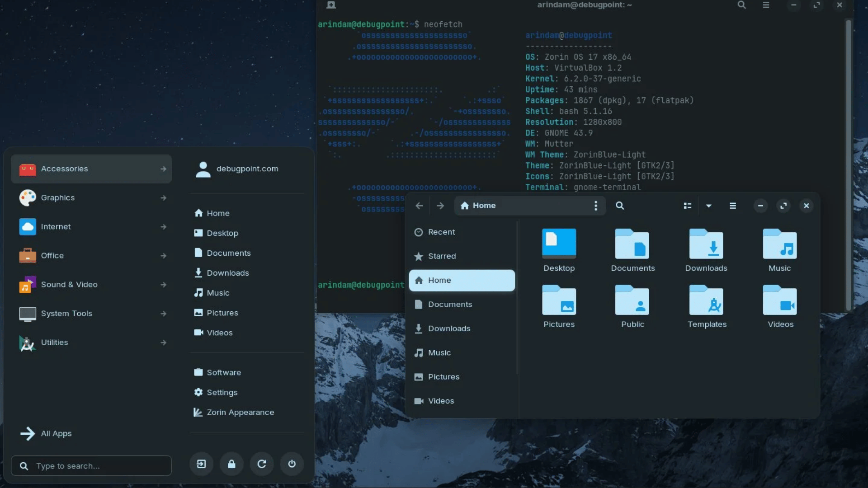
Task: Open the System Tools category
Action: point(91,313)
